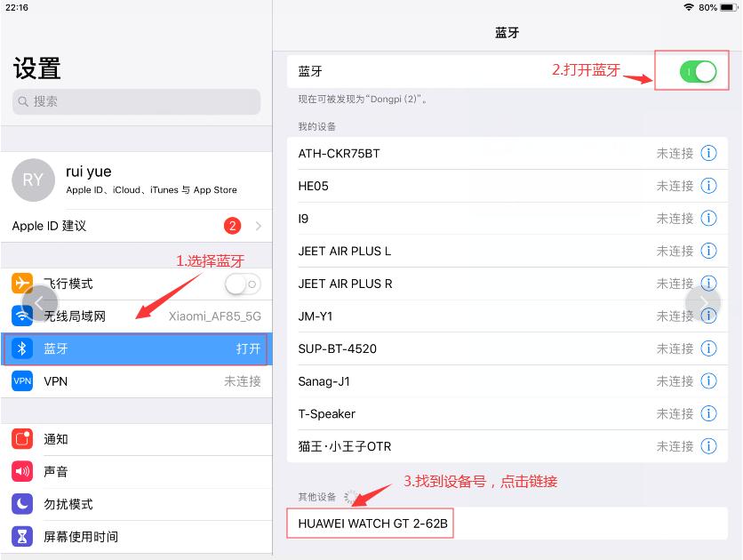Click the 未连接 status on VPN row
Viewport: 743px width, 560px height.
point(242,381)
